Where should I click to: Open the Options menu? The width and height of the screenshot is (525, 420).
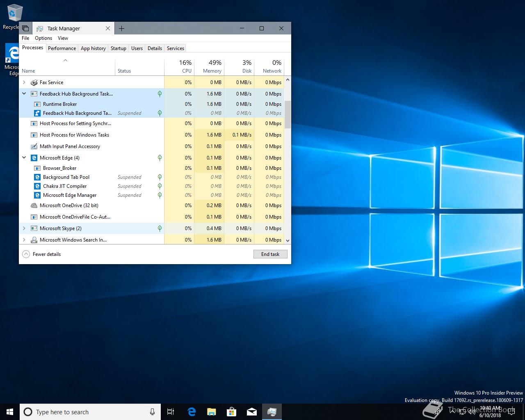(43, 38)
